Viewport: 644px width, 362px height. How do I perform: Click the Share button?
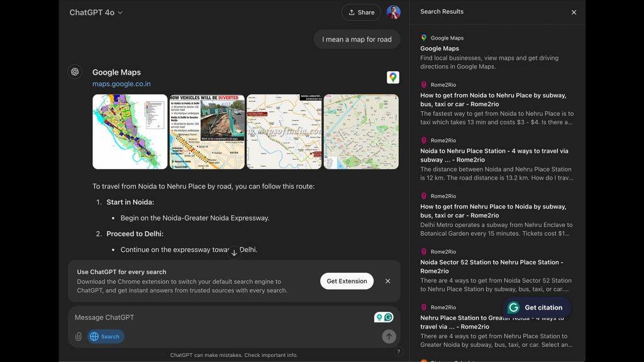click(x=362, y=13)
